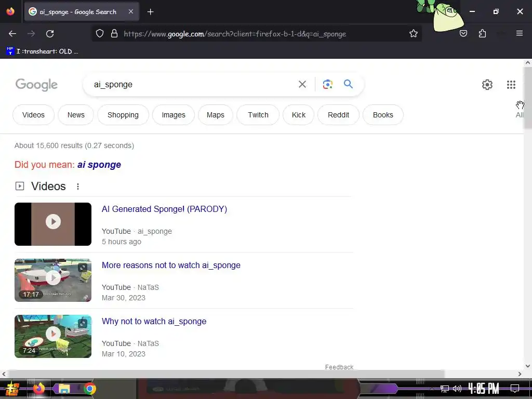Click the vertical scrollbar thumb
The image size is (532, 399).
[528, 98]
